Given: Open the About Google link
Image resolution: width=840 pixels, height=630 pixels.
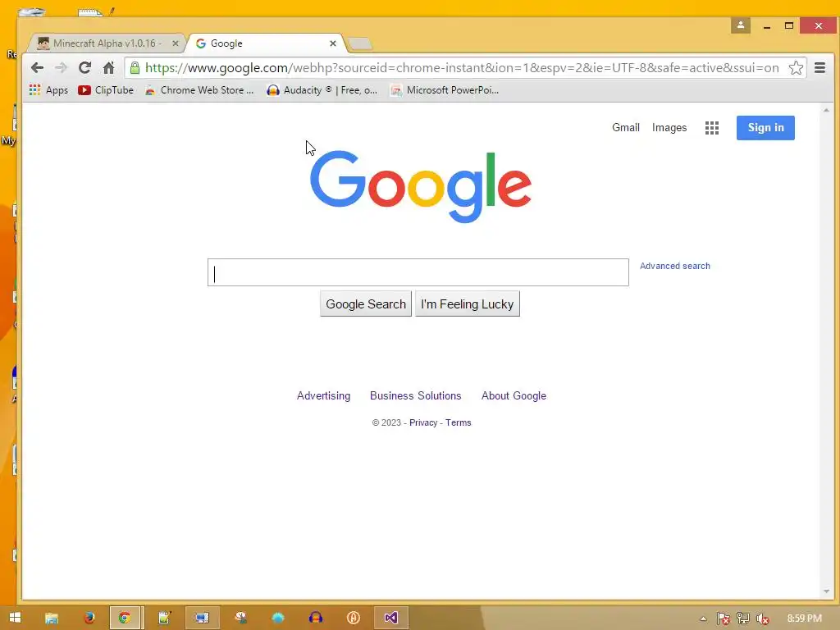Looking at the screenshot, I should pyautogui.click(x=514, y=395).
